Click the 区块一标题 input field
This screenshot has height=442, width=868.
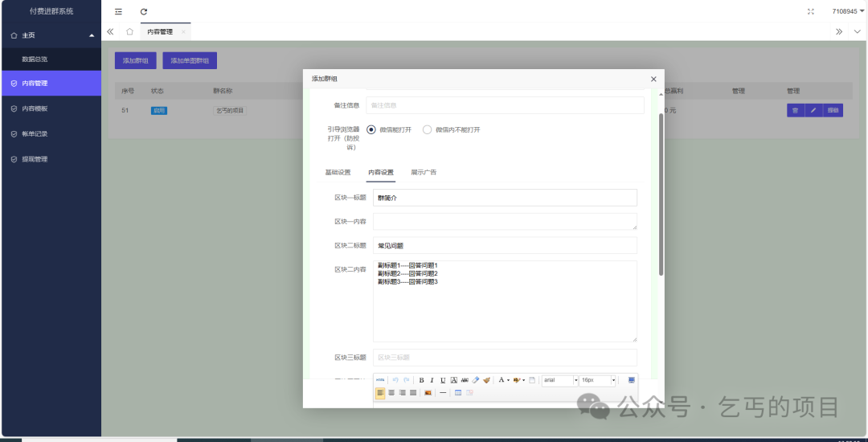coord(505,198)
